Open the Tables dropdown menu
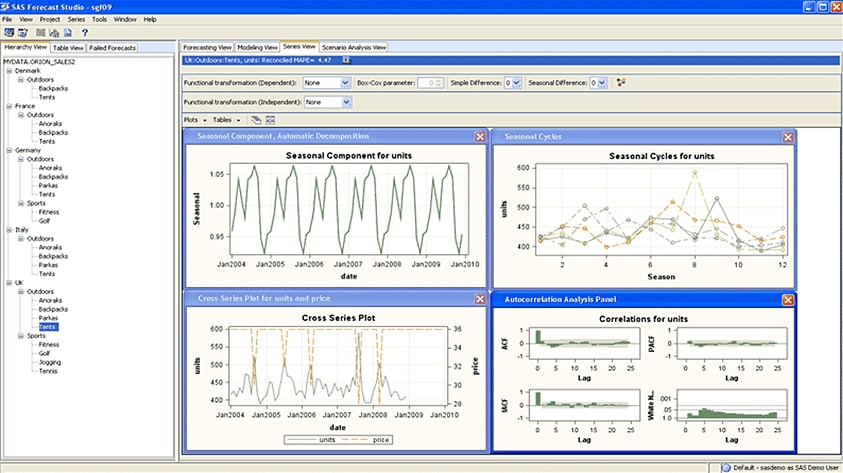This screenshot has height=473, width=843. click(x=226, y=120)
